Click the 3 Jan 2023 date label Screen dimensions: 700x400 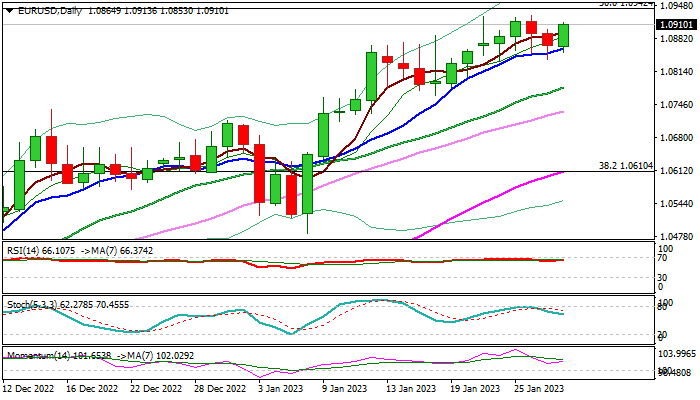click(x=280, y=388)
